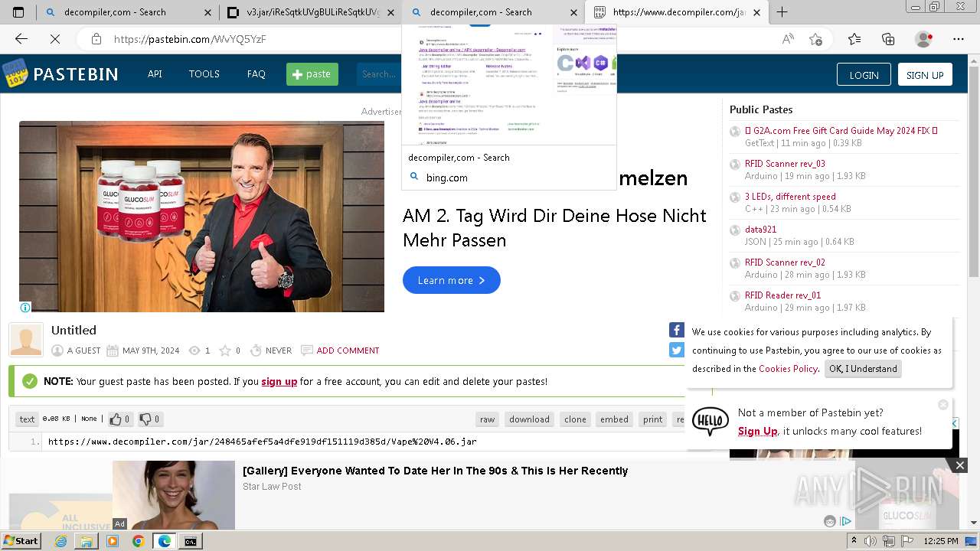
Task: Open RFID Scanner rev_02 paste
Action: [x=785, y=262]
